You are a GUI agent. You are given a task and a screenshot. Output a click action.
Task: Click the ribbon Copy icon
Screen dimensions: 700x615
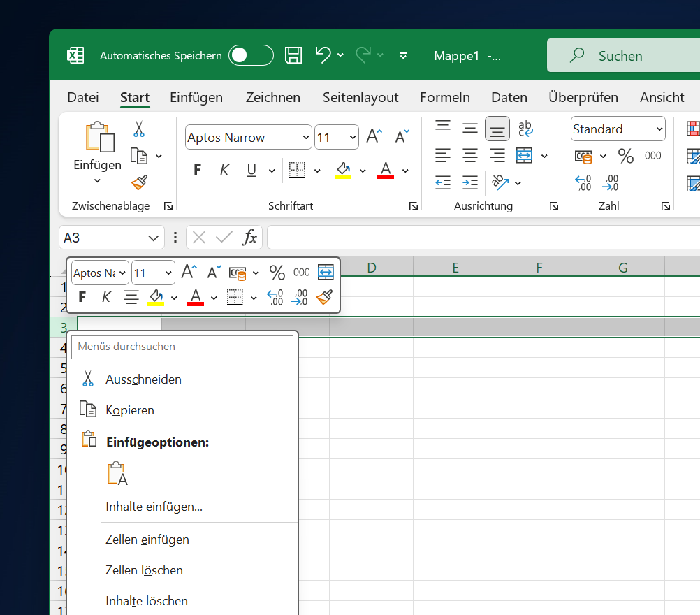tap(139, 156)
